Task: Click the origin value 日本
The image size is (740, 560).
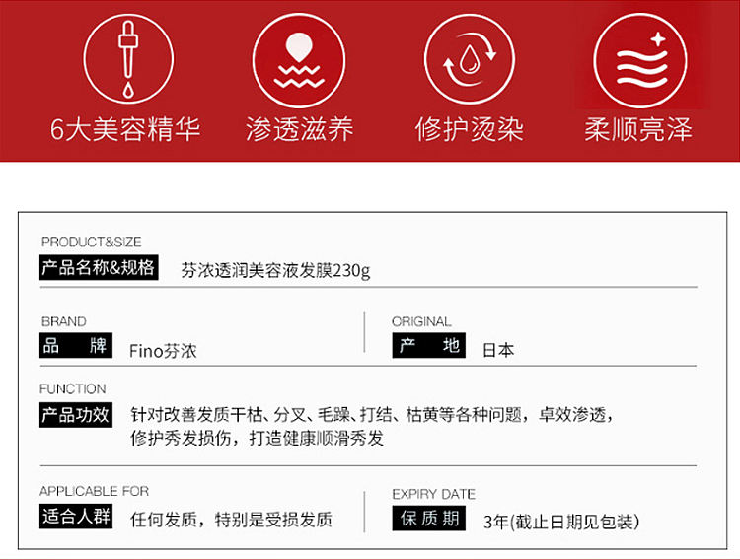Action: (x=498, y=350)
